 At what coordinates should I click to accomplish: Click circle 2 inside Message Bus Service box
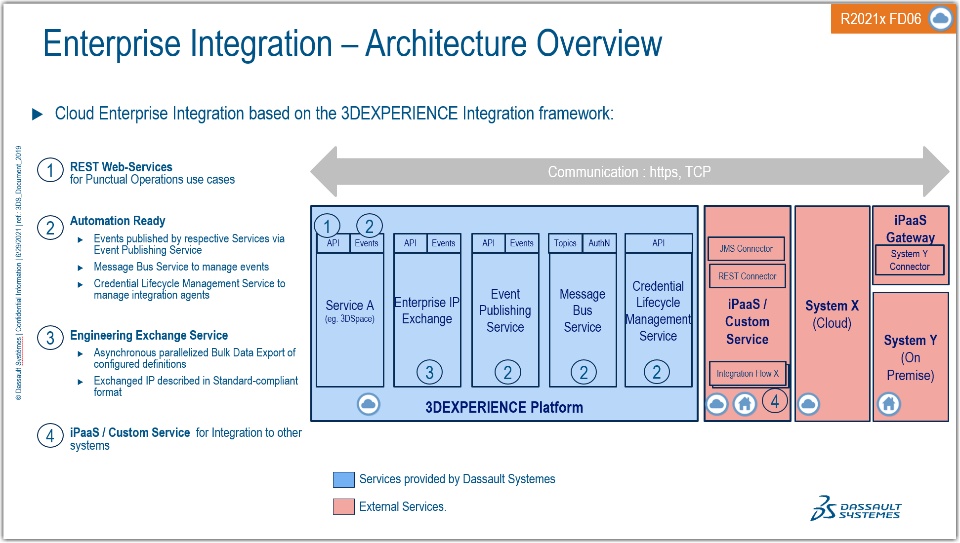click(583, 372)
